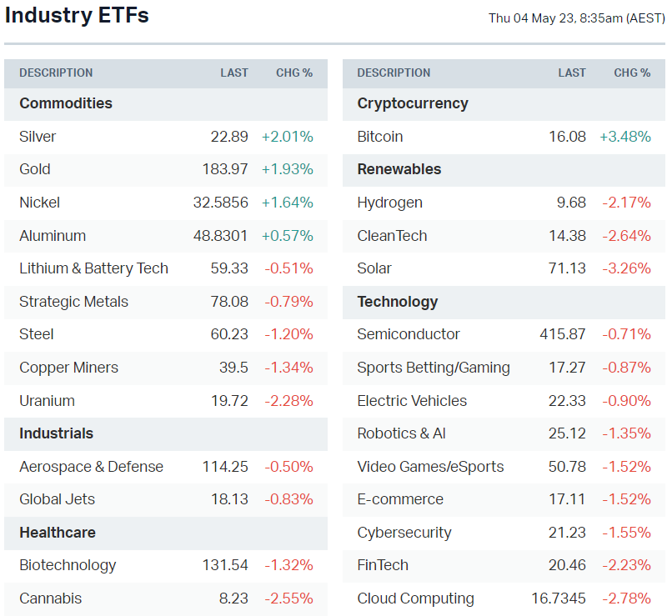Click the right table DESCRIPTION header
Viewport: 672px width, 616px height.
click(x=394, y=73)
